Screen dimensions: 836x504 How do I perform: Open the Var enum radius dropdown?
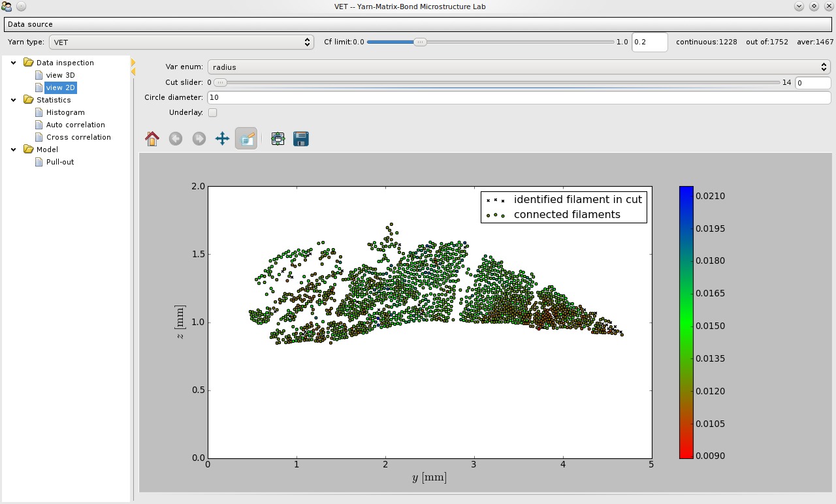tap(519, 67)
